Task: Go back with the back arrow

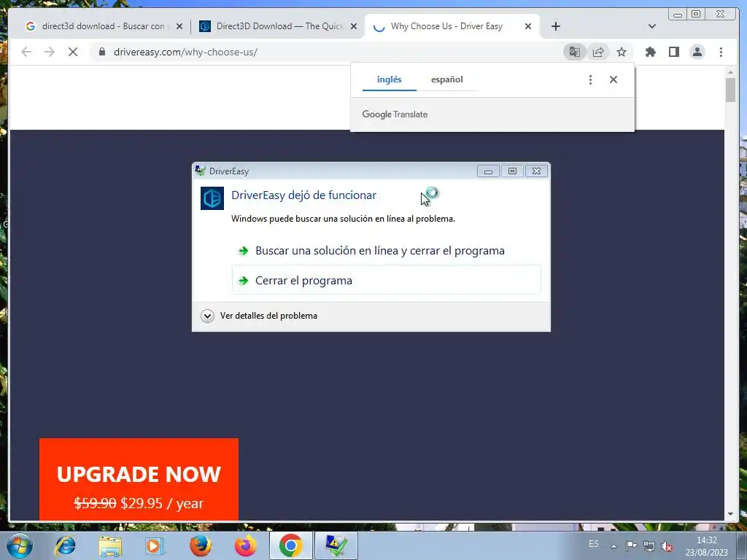Action: tap(26, 52)
